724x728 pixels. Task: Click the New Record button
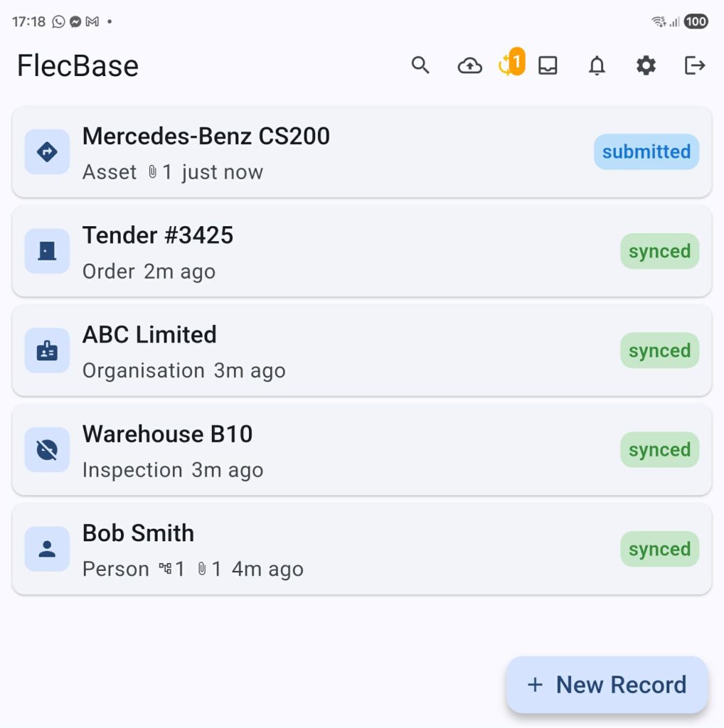pyautogui.click(x=607, y=685)
